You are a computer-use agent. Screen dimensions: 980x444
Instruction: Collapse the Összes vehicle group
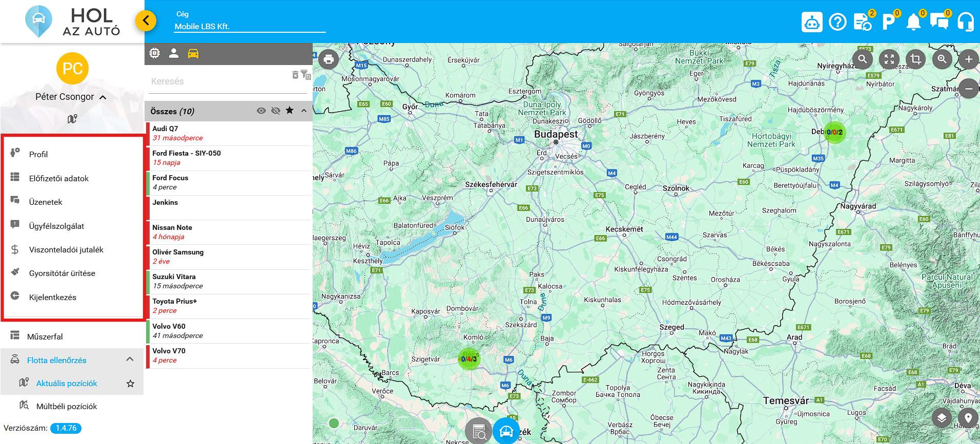304,111
